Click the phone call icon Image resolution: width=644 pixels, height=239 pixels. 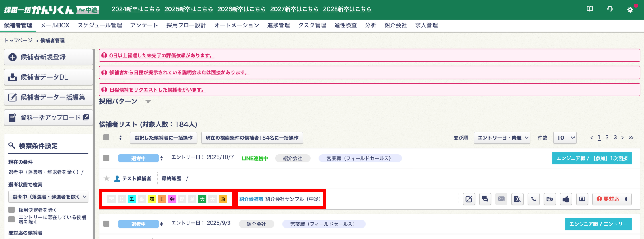coord(534,199)
